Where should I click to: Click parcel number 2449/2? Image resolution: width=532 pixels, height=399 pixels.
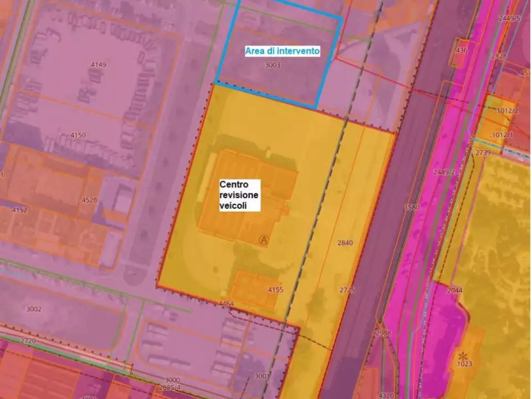pyautogui.click(x=444, y=172)
